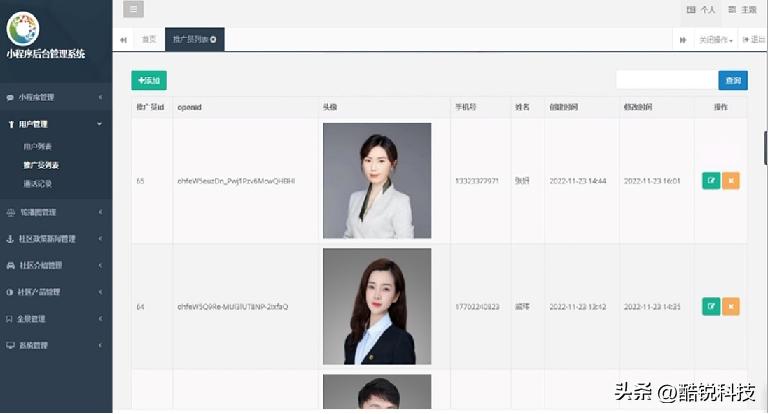This screenshot has width=768, height=414.
Task: Click phone number 13323323971
Action: click(x=477, y=181)
